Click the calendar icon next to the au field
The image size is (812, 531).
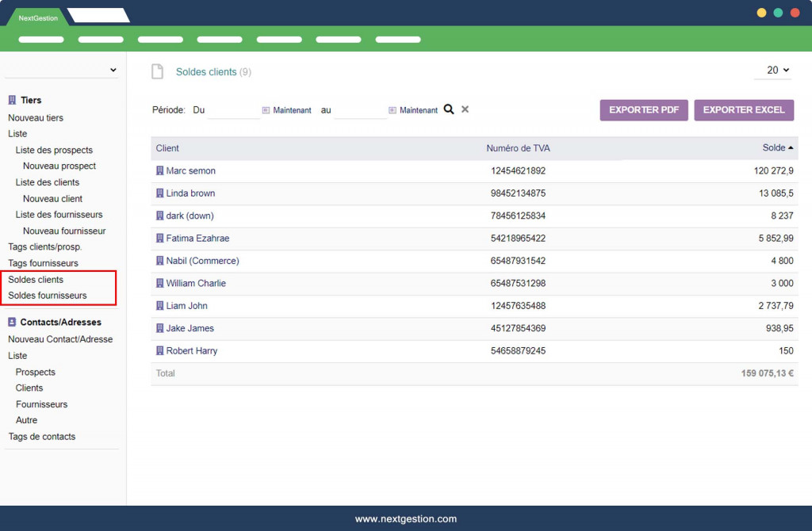(x=393, y=110)
